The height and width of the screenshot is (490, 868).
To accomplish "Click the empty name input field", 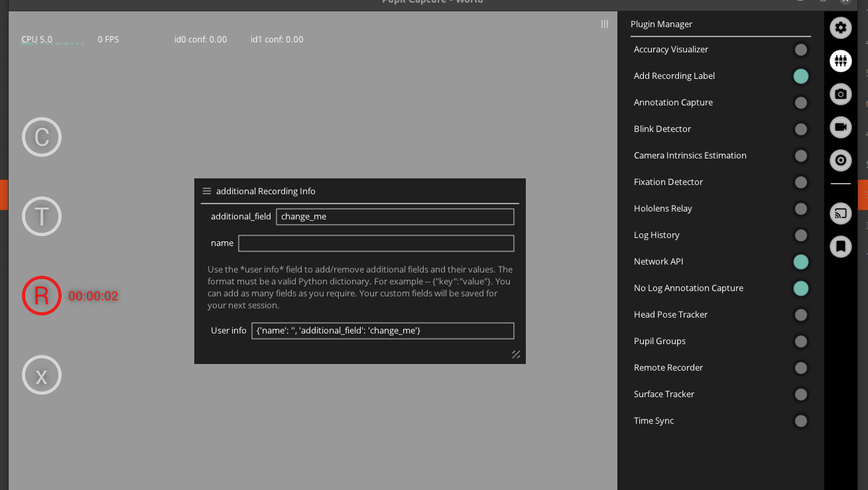I will 376,243.
